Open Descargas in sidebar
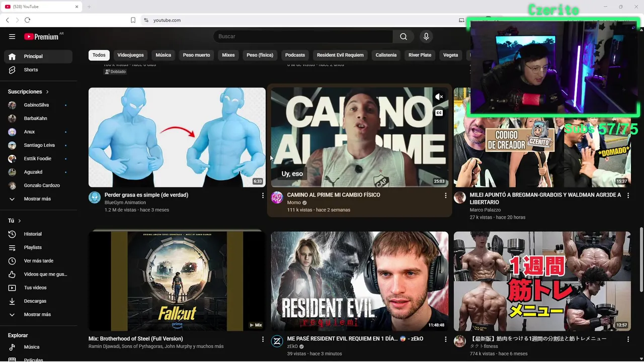 (x=38, y=301)
